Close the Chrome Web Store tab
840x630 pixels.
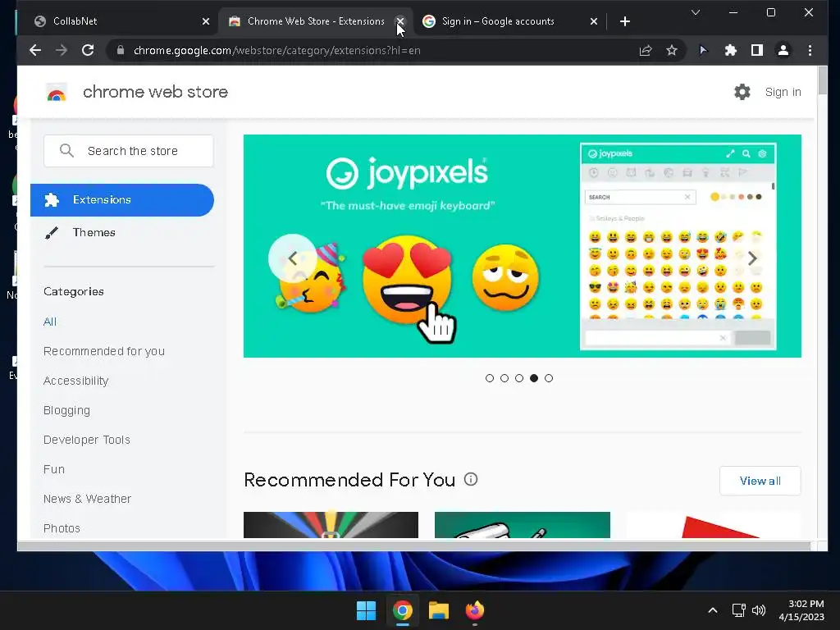click(400, 21)
